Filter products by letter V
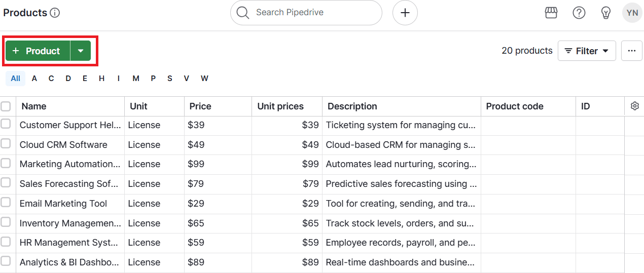The width and height of the screenshot is (644, 273). (187, 78)
